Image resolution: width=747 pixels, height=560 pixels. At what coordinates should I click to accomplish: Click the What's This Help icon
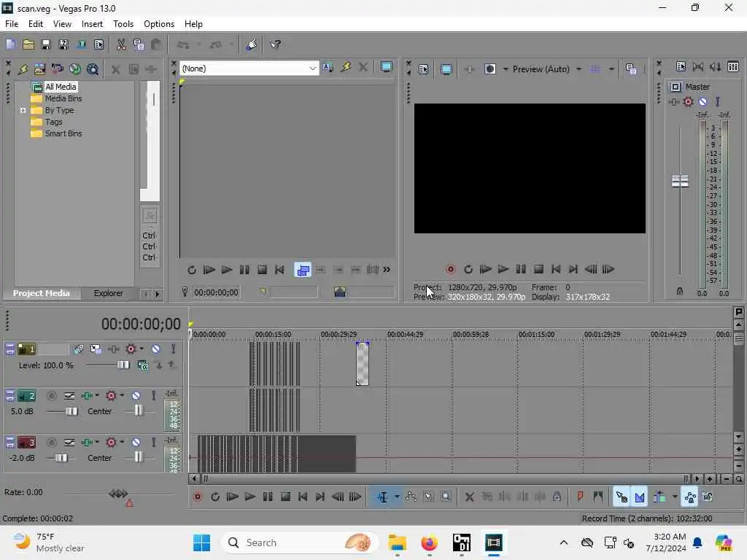pos(275,44)
